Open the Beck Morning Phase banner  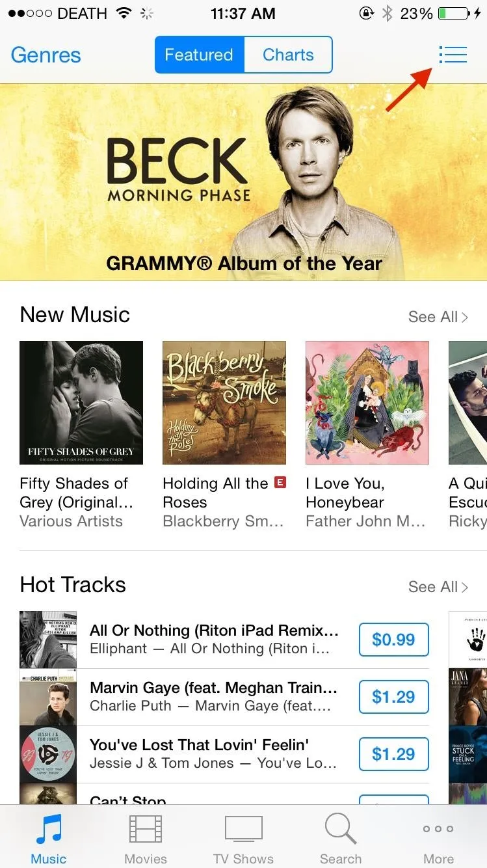[243, 182]
